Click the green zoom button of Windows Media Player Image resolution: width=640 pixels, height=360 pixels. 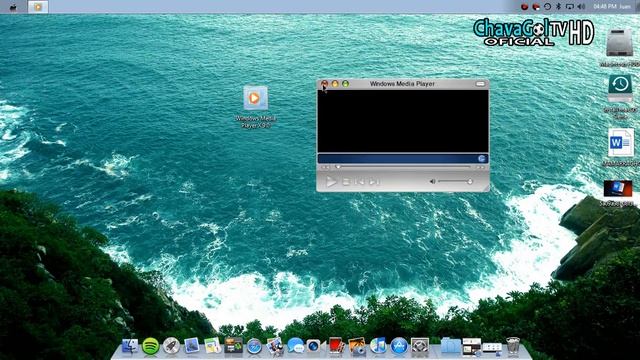click(346, 84)
